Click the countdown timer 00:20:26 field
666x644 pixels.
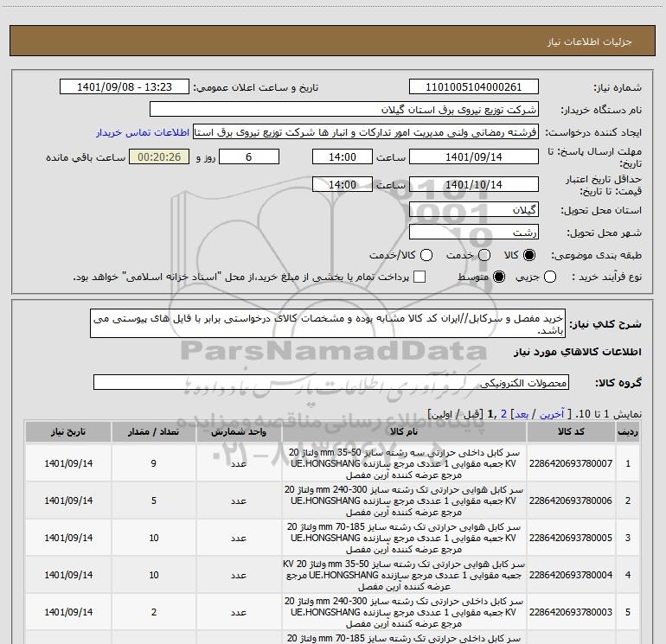click(159, 156)
